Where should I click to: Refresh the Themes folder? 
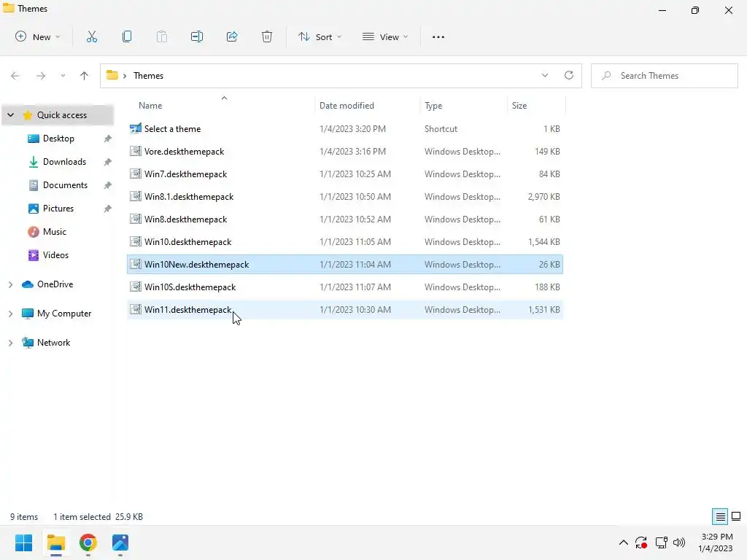coord(569,75)
